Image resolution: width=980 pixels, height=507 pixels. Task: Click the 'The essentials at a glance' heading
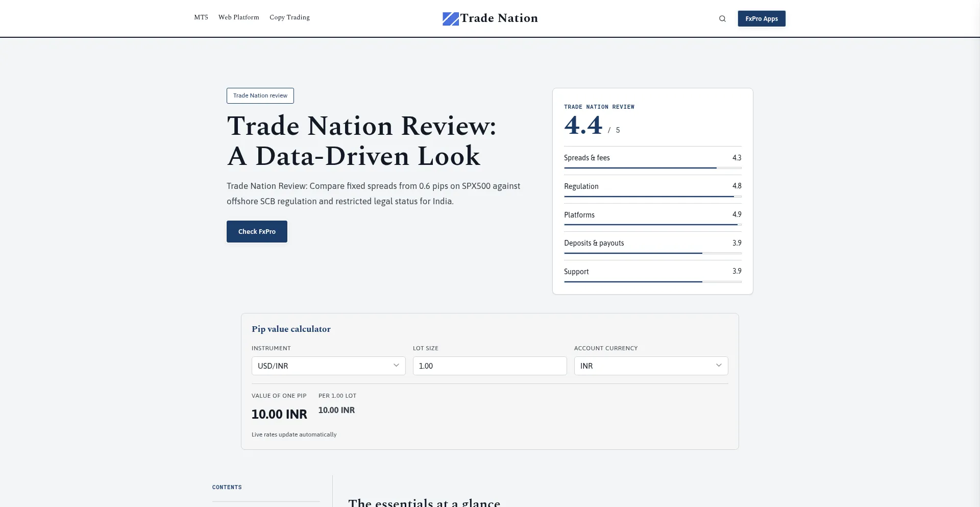(x=424, y=503)
